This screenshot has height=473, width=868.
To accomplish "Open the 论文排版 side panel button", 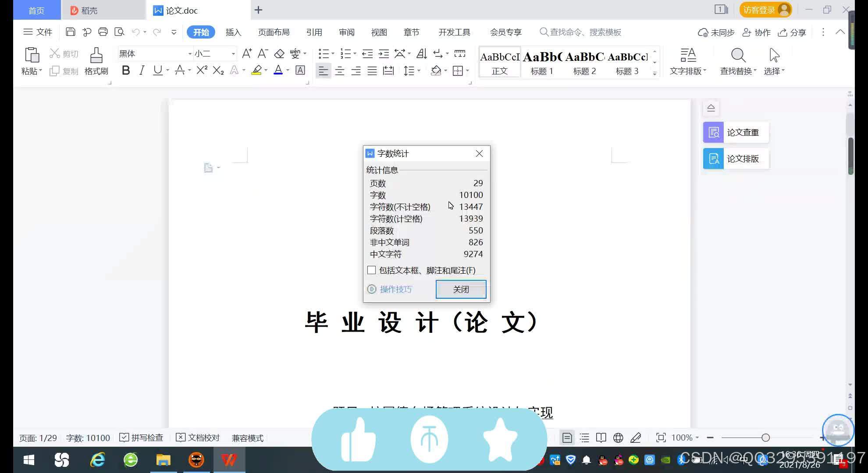I will pos(736,159).
